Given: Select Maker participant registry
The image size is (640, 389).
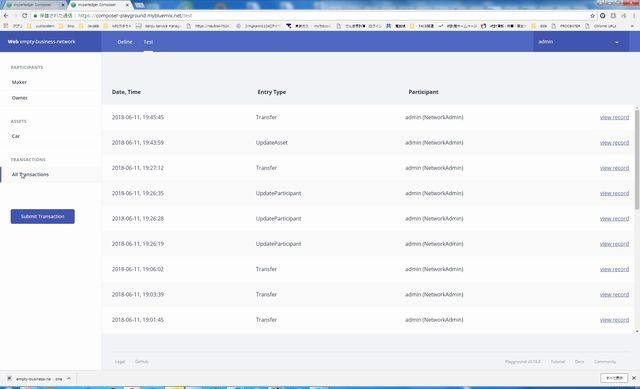Looking at the screenshot, I should click(19, 82).
